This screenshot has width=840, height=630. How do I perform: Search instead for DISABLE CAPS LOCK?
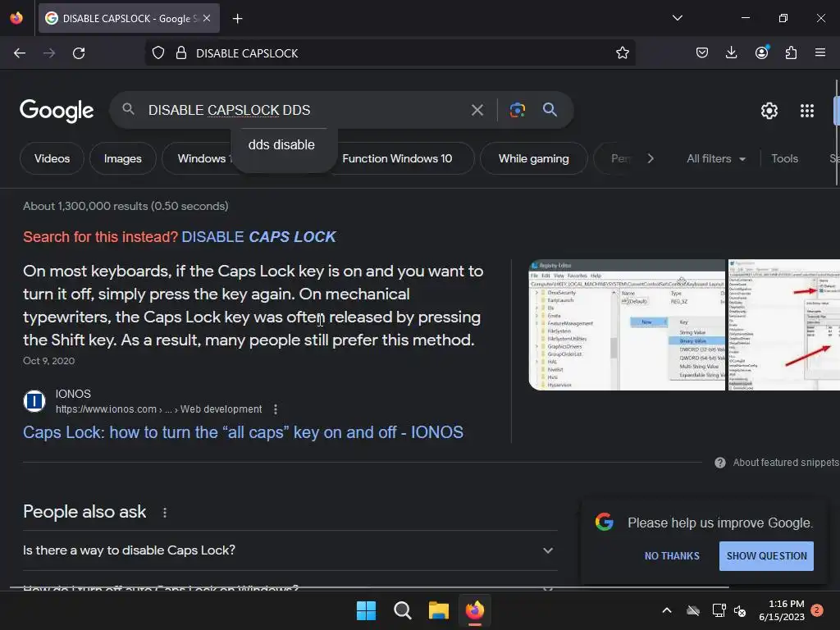point(258,237)
